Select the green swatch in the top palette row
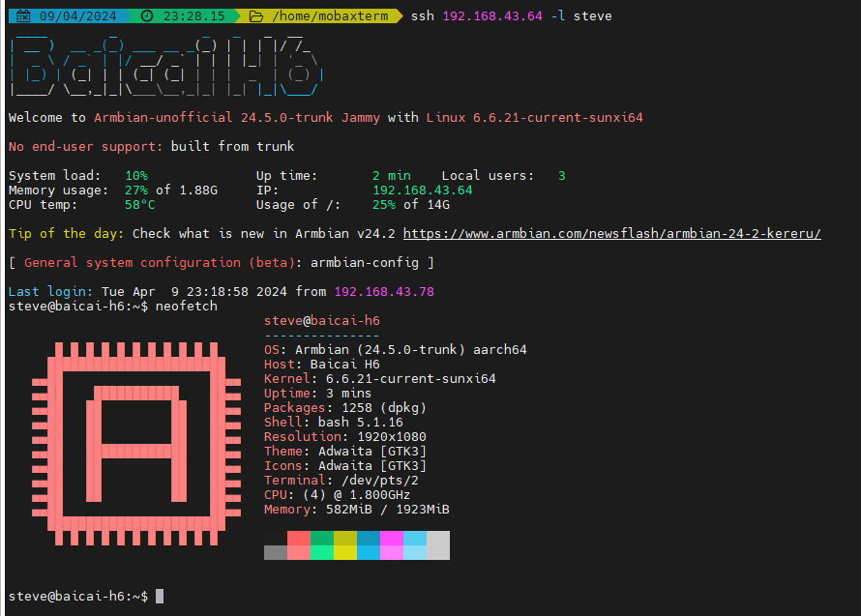Viewport: 861px width, 616px height. click(322, 538)
